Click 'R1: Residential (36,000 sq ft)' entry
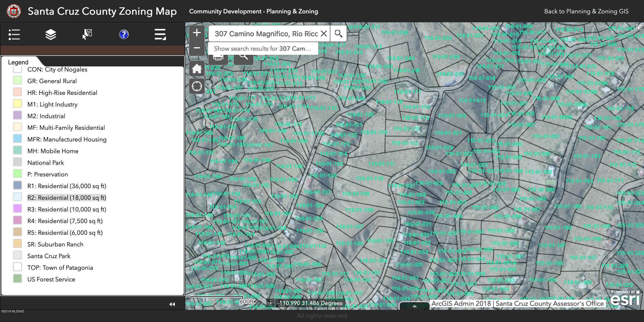644x322 pixels. (x=67, y=186)
